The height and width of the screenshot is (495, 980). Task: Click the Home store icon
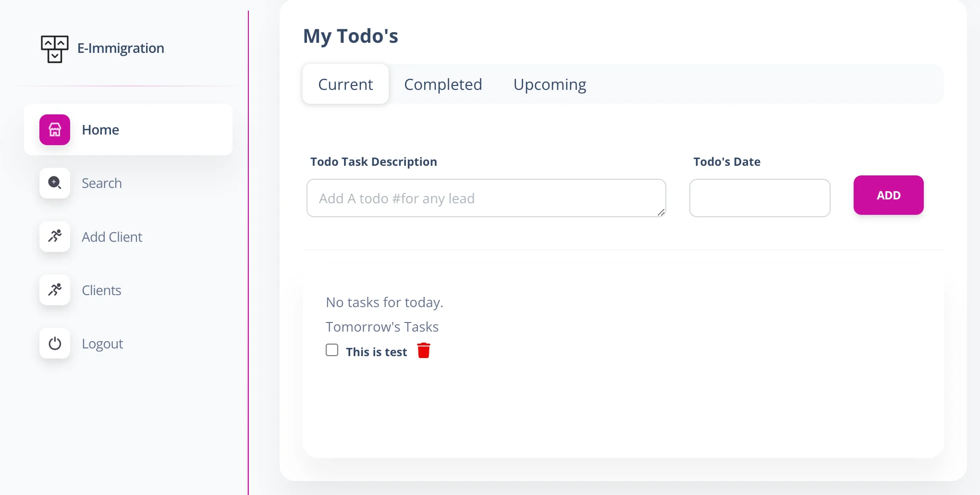(x=55, y=130)
